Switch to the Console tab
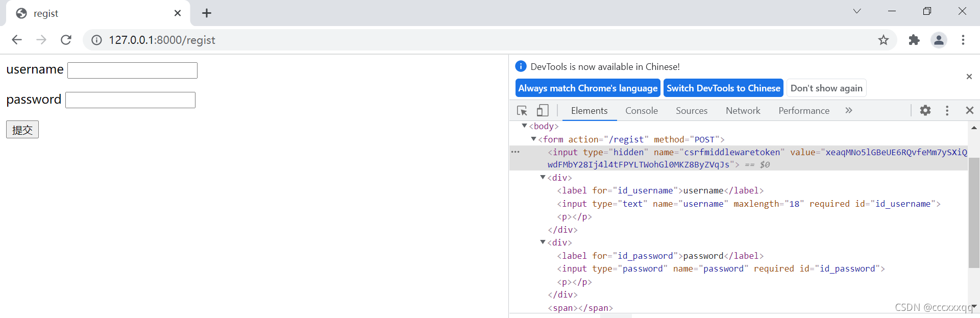 click(x=642, y=111)
